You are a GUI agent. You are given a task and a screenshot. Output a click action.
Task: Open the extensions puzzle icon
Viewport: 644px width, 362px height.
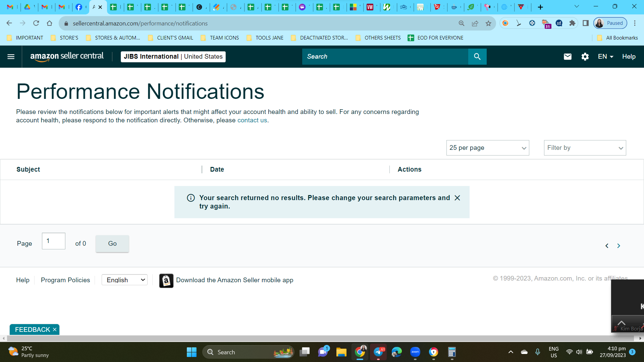(x=572, y=23)
